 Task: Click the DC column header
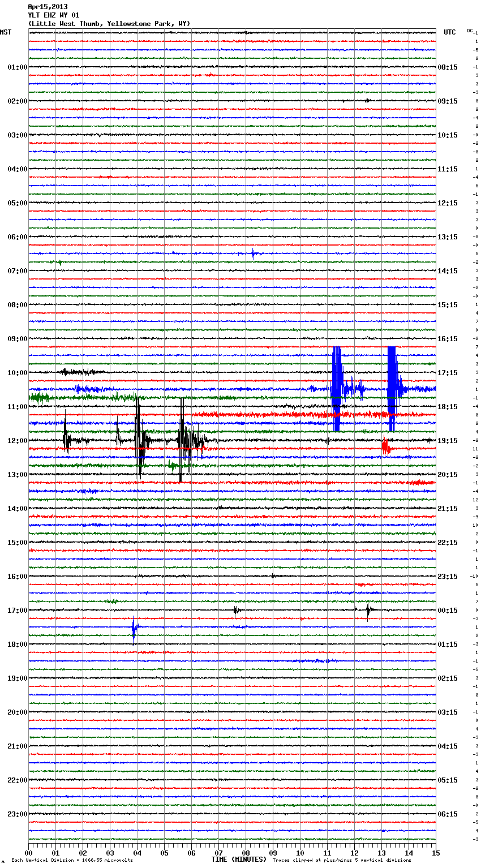470,31
